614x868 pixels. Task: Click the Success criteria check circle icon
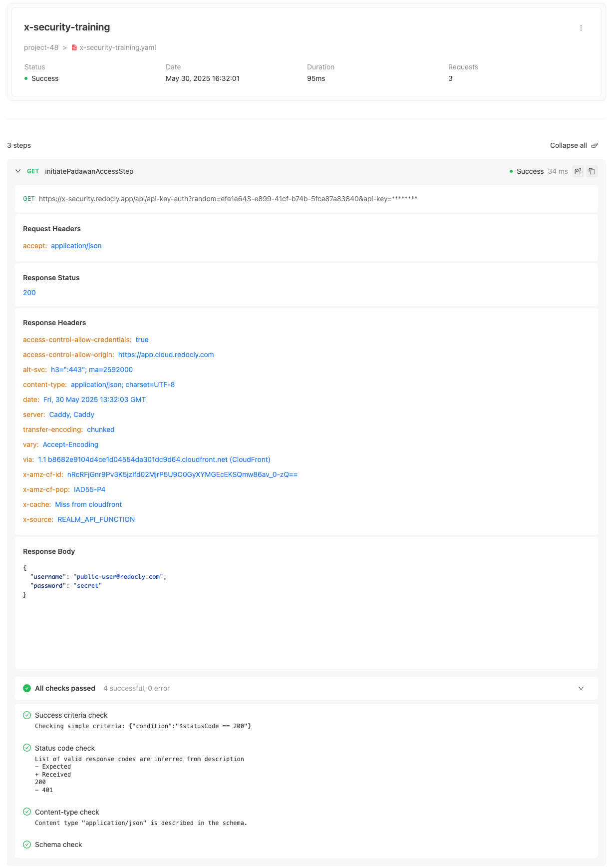pyautogui.click(x=27, y=715)
